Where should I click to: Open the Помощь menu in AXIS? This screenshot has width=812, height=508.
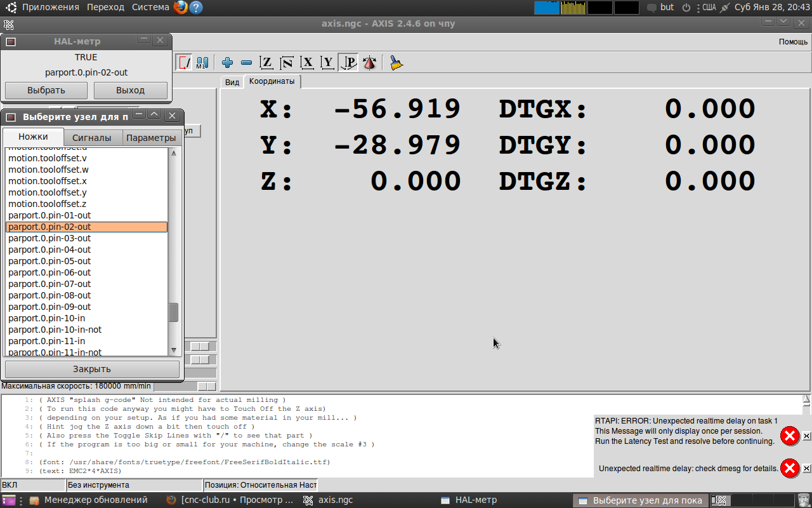pos(793,42)
